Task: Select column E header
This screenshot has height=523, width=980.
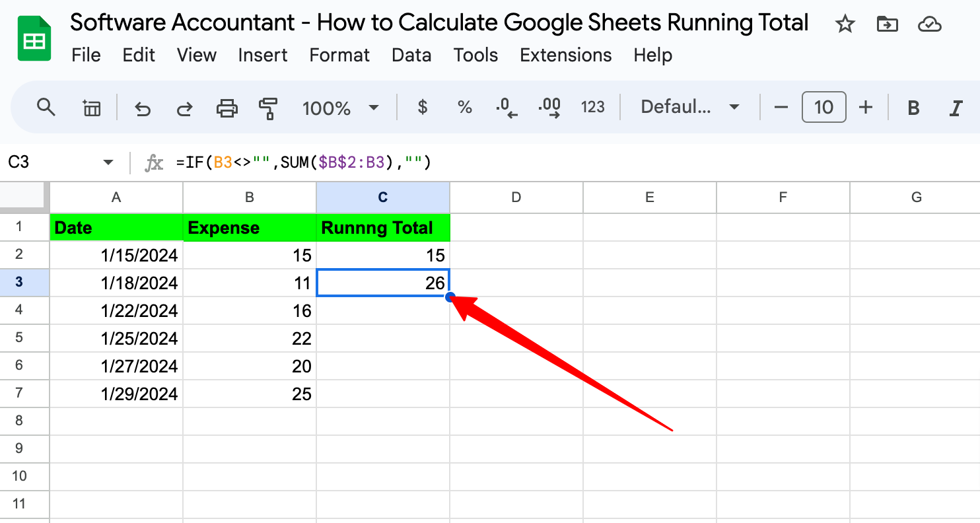Action: (650, 197)
